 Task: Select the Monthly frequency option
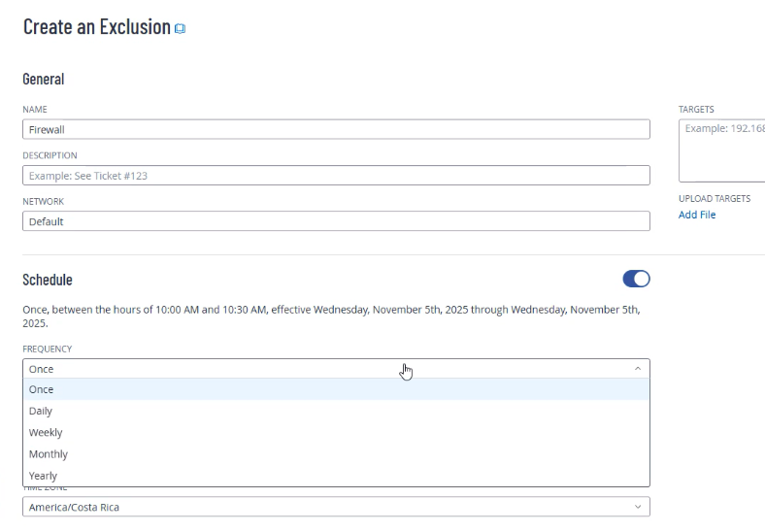point(49,453)
